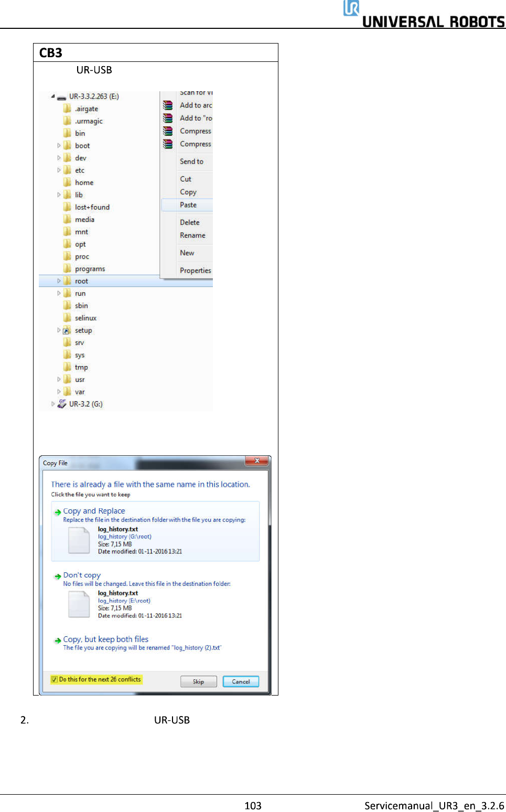Choose Copy from the context menu
Image resolution: width=506 pixels, height=812 pixels.
point(187,192)
